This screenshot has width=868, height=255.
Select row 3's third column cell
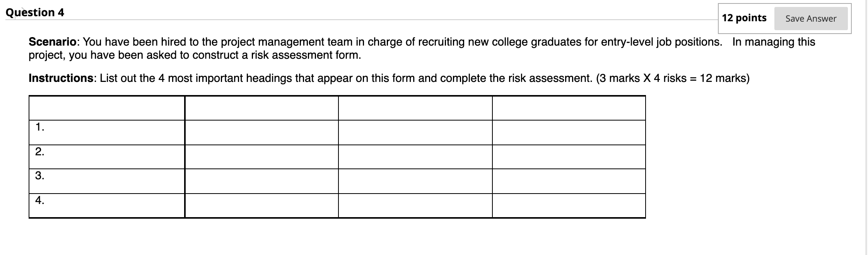pos(415,181)
